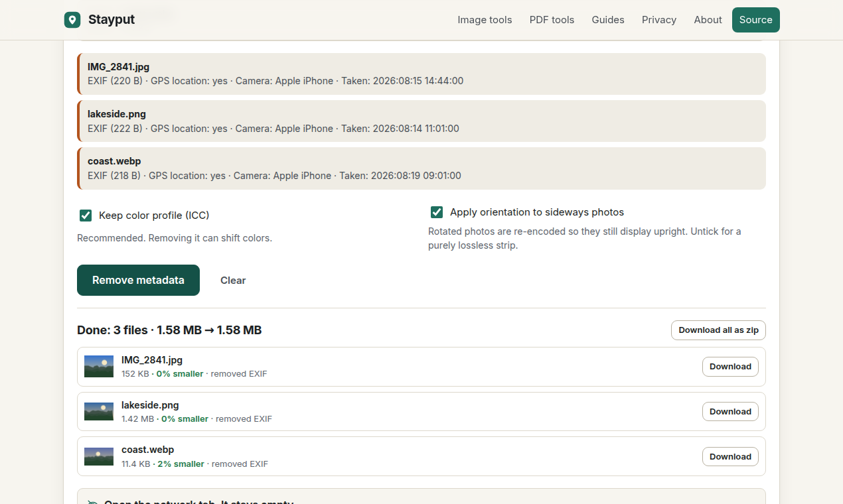The width and height of the screenshot is (843, 504).
Task: Click the '1.42 MB · 0% smaller' result text
Action: tap(165, 419)
